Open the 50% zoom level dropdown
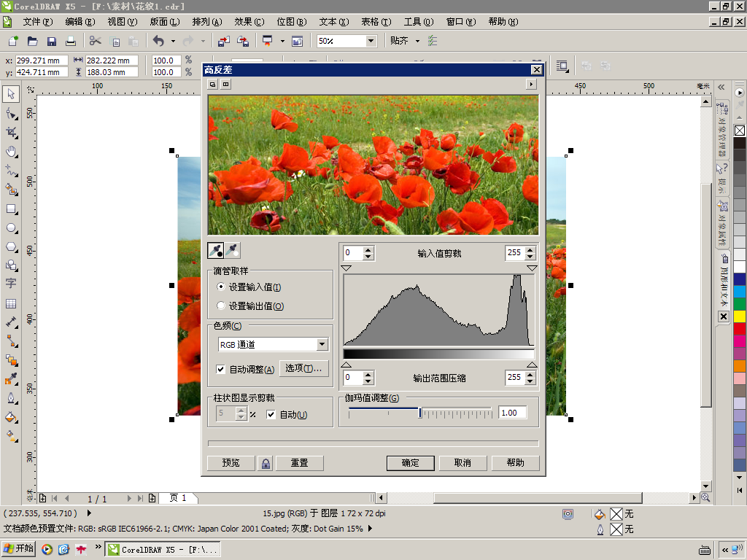The image size is (747, 560). 371,41
